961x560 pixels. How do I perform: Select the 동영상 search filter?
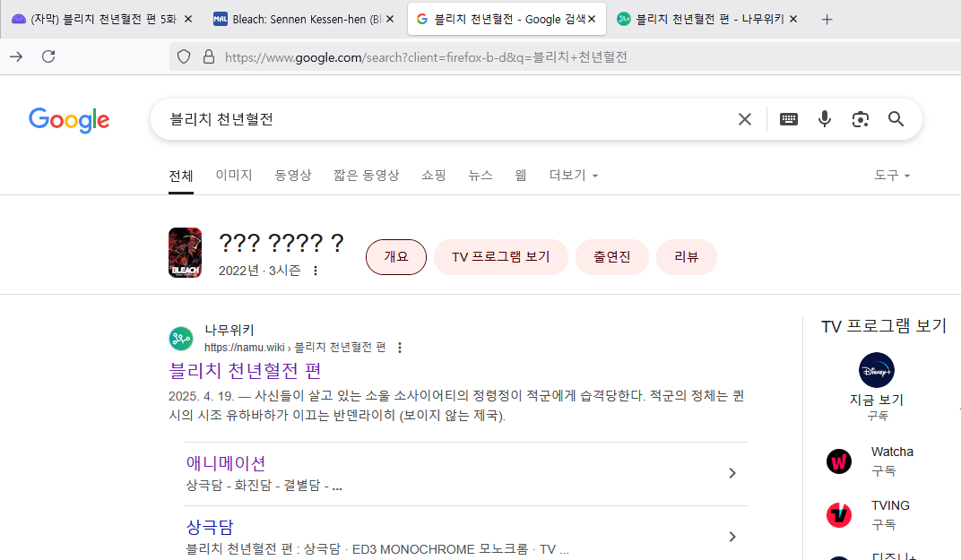tap(293, 176)
